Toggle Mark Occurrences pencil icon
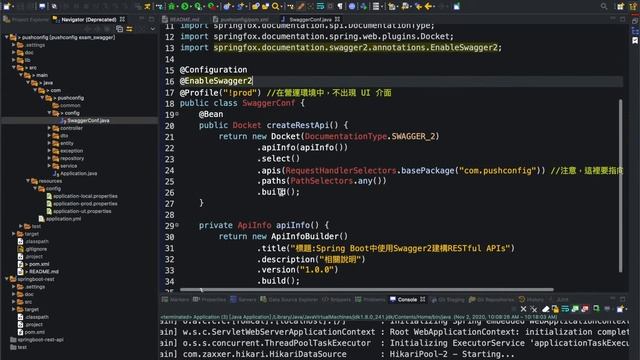Screen dimensions: 640x360 coord(301,6)
